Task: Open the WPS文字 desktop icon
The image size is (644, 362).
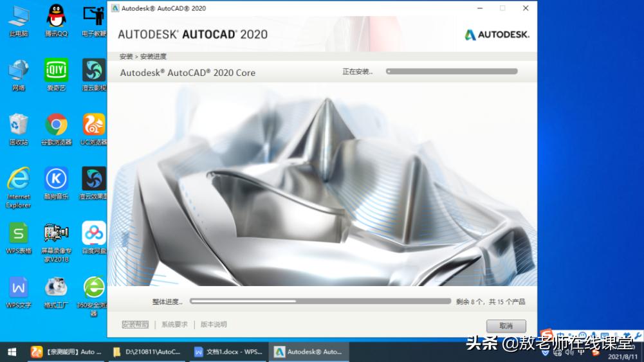Action: (x=19, y=292)
